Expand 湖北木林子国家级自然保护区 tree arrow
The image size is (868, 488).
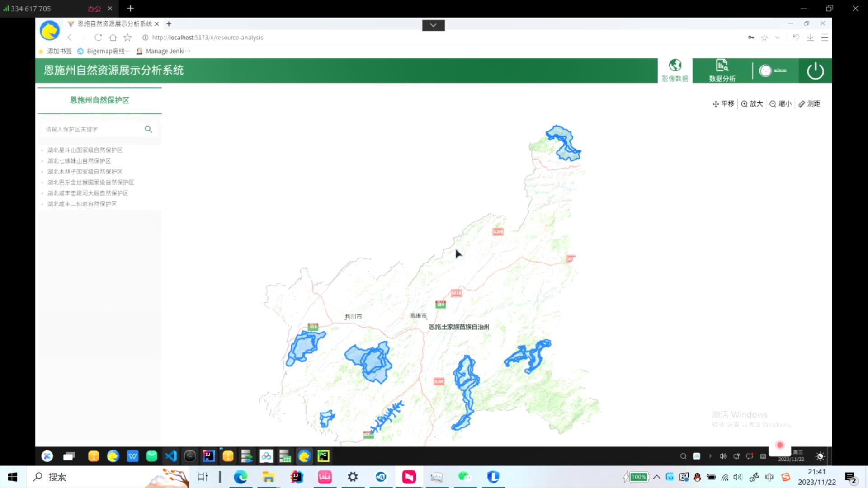(x=42, y=172)
